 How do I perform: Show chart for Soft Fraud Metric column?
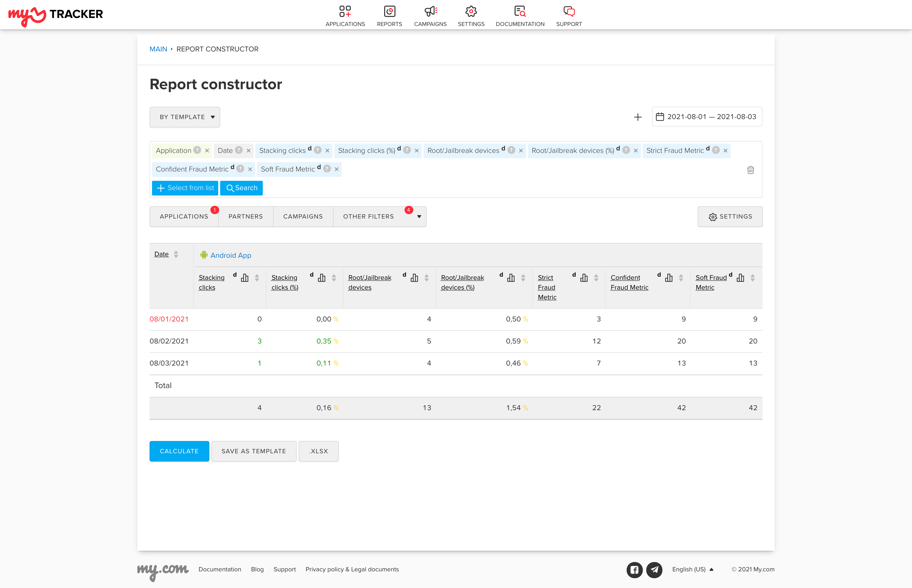point(740,278)
